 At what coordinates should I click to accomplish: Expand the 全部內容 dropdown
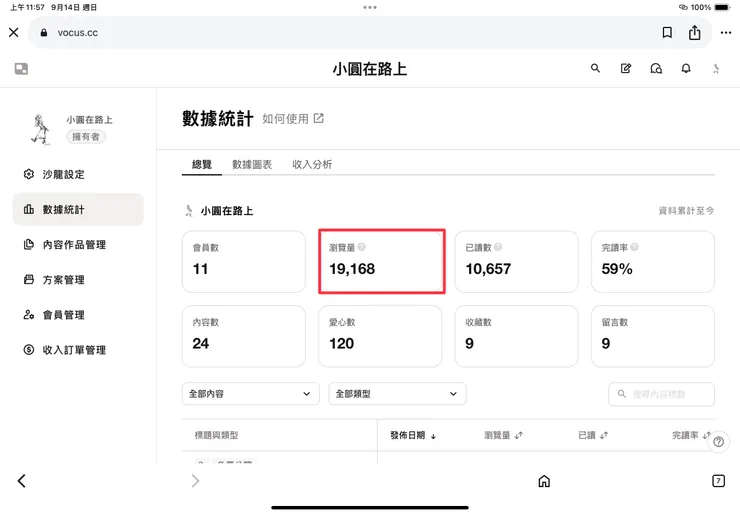click(x=251, y=394)
